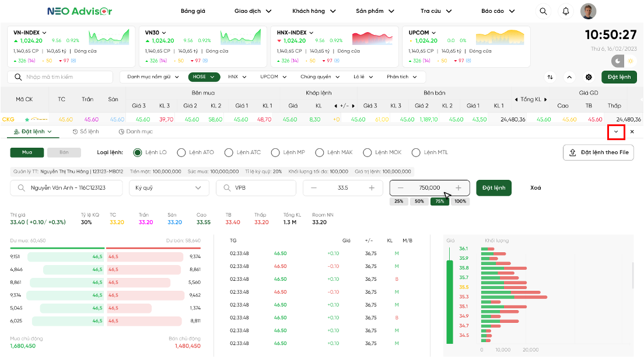Set quantity to 50% of buying power
The image size is (644, 362).
point(420,201)
